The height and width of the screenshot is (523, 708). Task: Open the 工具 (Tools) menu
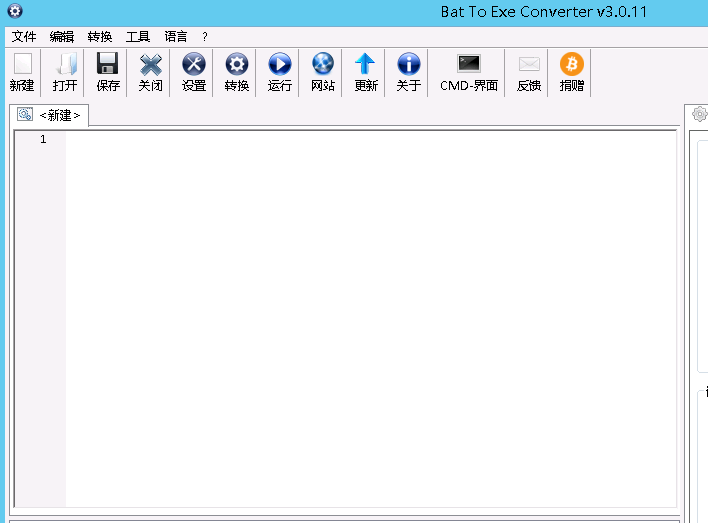pos(138,37)
